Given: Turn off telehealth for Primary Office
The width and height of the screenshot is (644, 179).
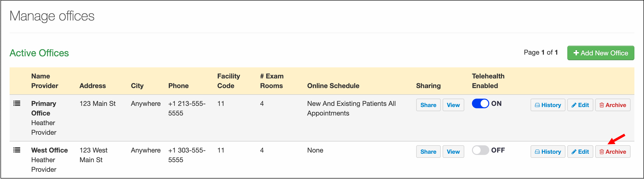Looking at the screenshot, I should pos(480,104).
